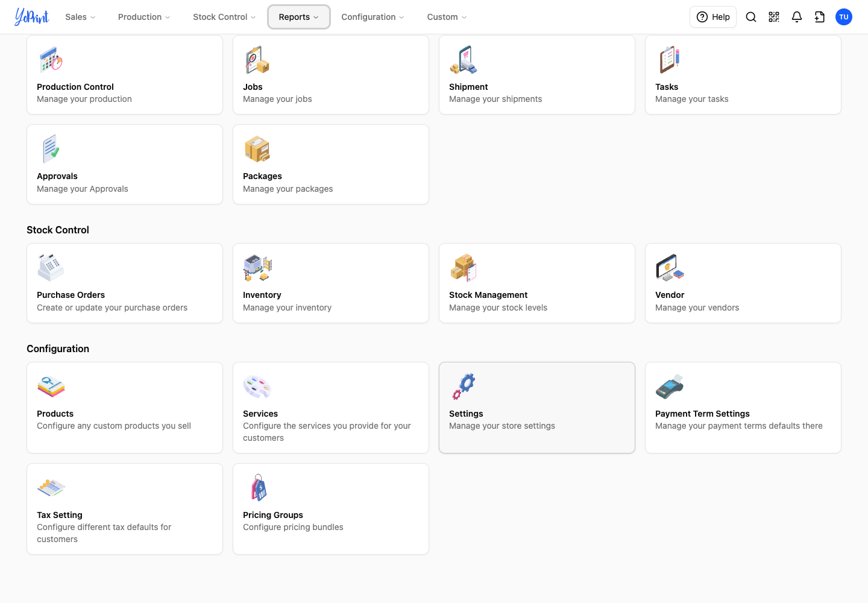Click the Vendor monitor icon
Screen dimensions: 868x603
click(x=670, y=268)
